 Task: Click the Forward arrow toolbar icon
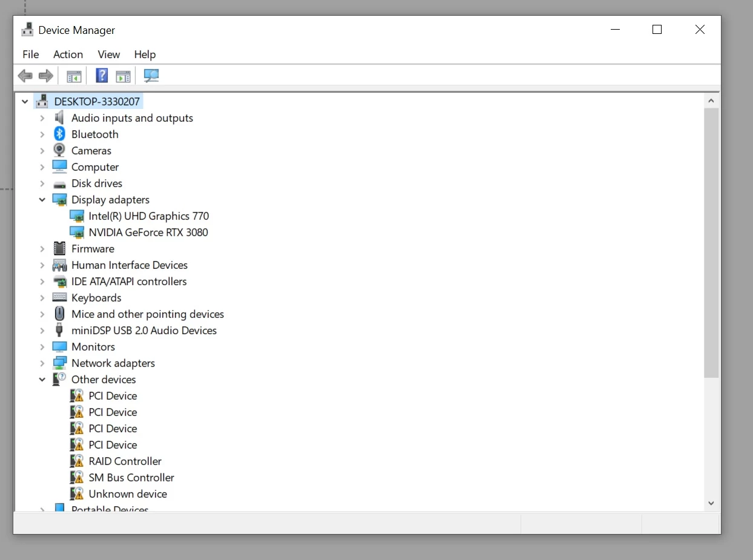point(45,76)
